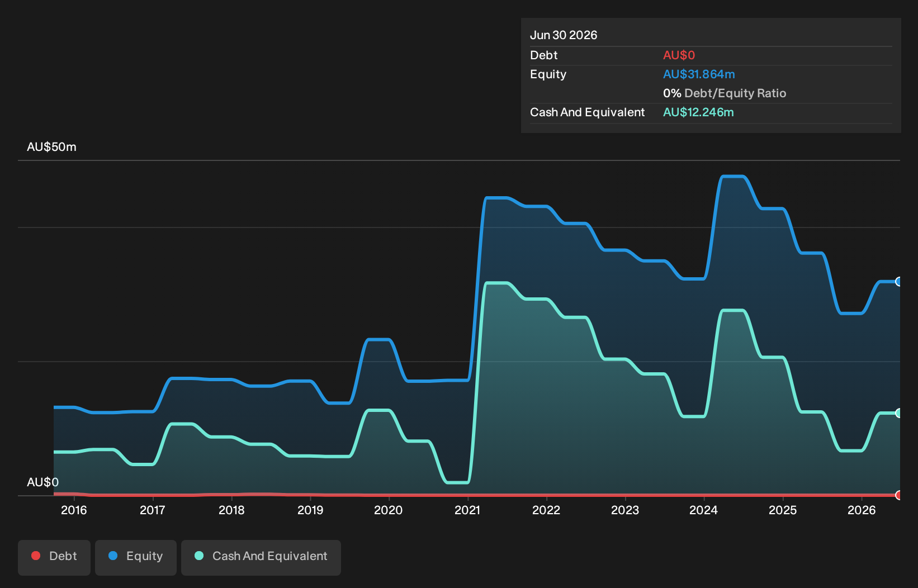Toggle the Debt legend button
This screenshot has width=918, height=588.
tap(54, 557)
